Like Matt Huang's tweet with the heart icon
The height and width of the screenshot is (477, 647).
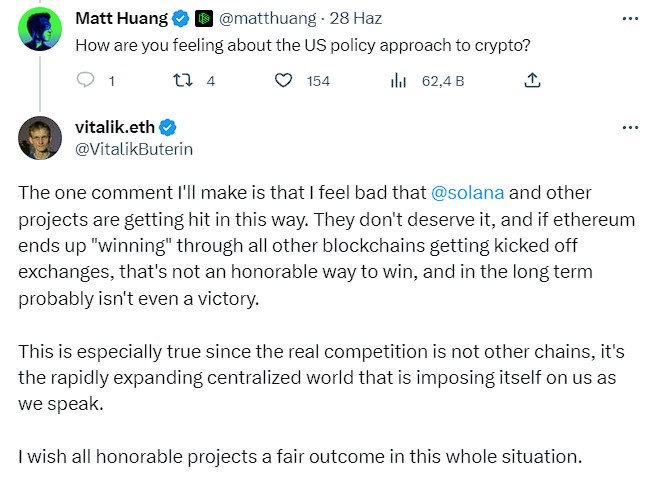click(283, 80)
